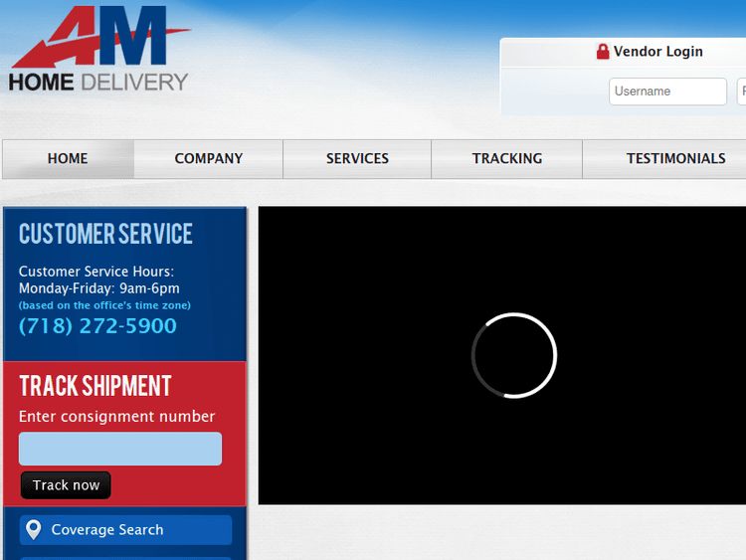Image resolution: width=746 pixels, height=560 pixels.
Task: Click the map pin icon for Coverage Search
Action: click(x=34, y=529)
